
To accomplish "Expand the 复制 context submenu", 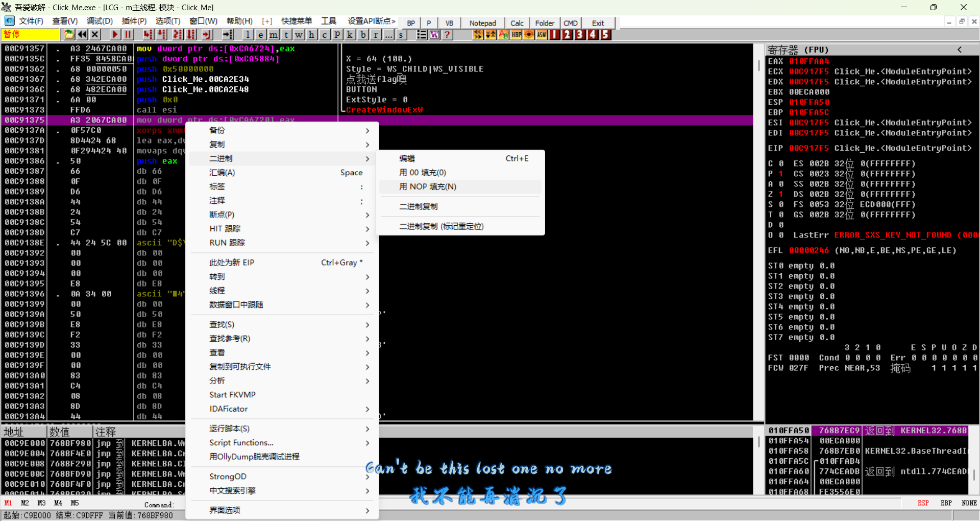I will (x=282, y=145).
